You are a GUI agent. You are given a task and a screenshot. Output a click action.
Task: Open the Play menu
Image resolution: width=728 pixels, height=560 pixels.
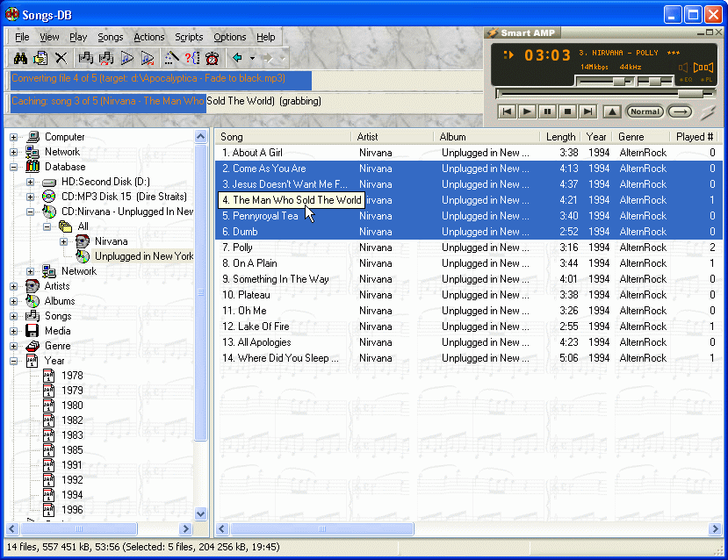point(78,37)
